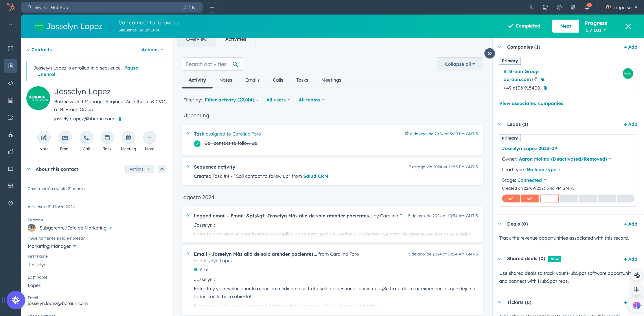
Task: Switch to the Notes tab
Action: click(226, 80)
